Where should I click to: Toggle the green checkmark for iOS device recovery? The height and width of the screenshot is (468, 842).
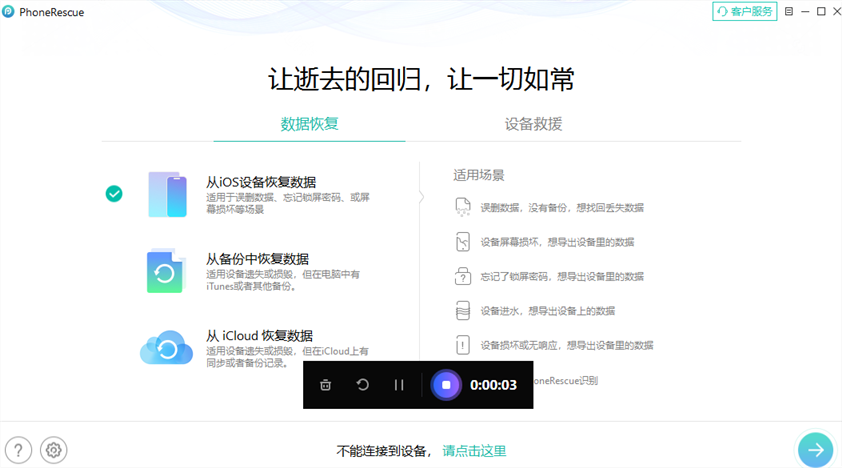[114, 194]
